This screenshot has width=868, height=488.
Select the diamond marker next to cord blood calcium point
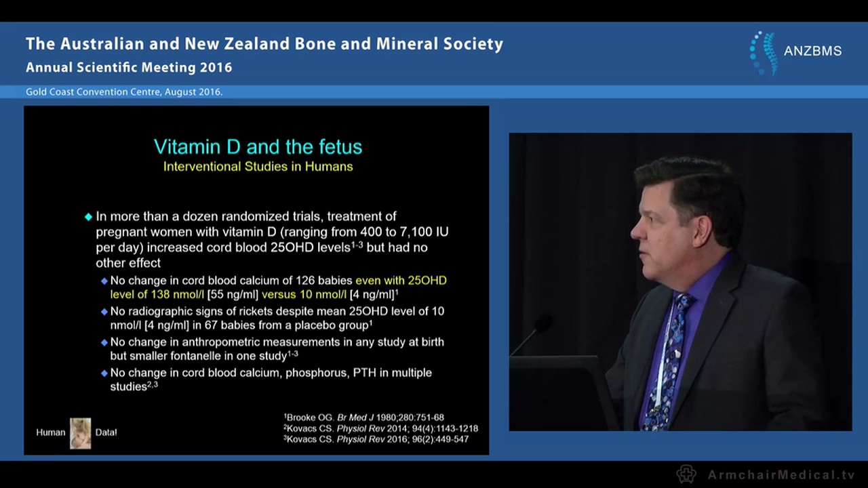click(104, 280)
